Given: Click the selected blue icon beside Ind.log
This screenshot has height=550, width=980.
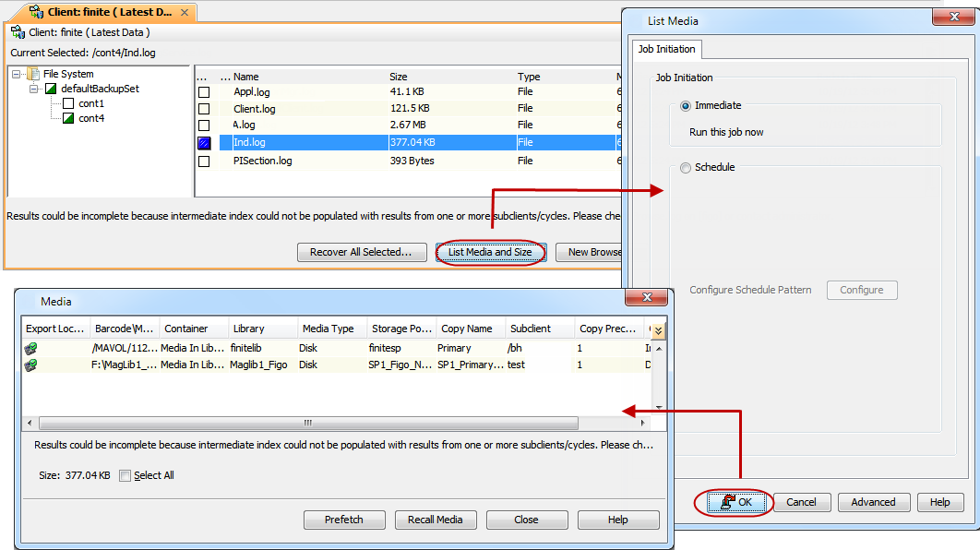Looking at the screenshot, I should (x=204, y=143).
